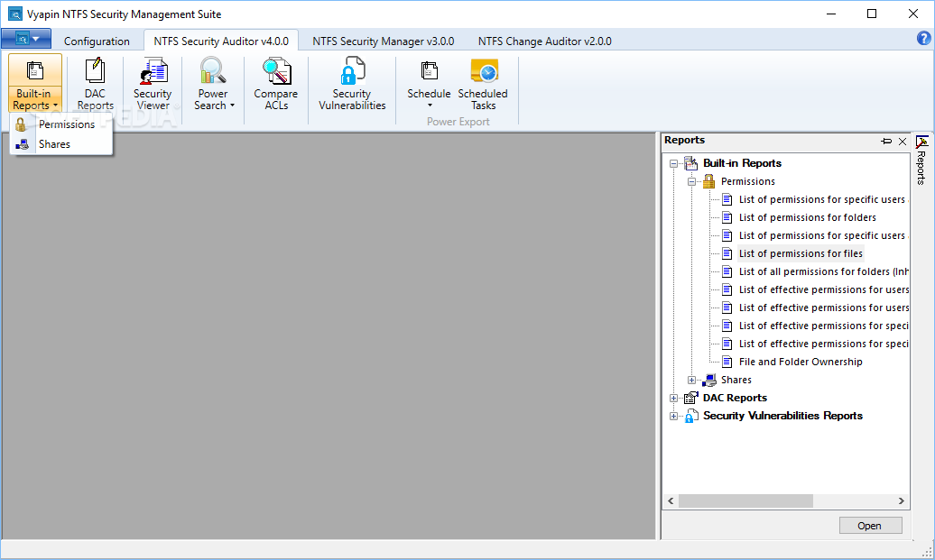This screenshot has height=560, width=935.
Task: Open the Power Search tool
Action: 213,83
